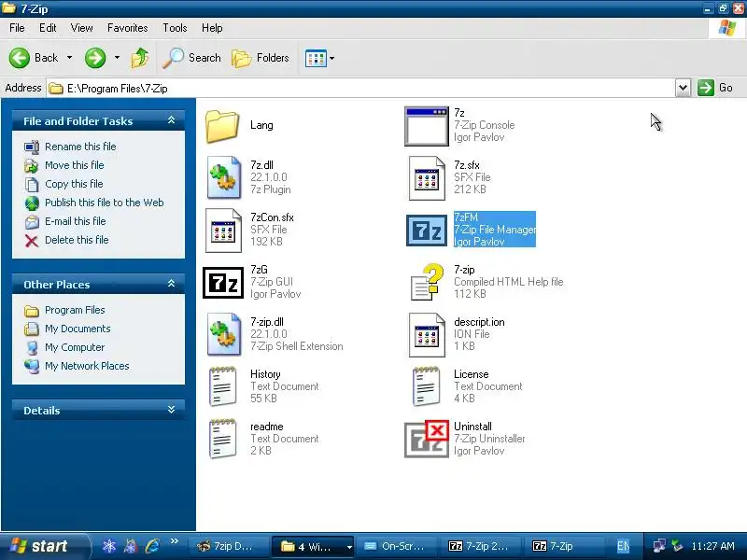
Task: Click the snowflake Quick Launch icon
Action: (x=109, y=546)
